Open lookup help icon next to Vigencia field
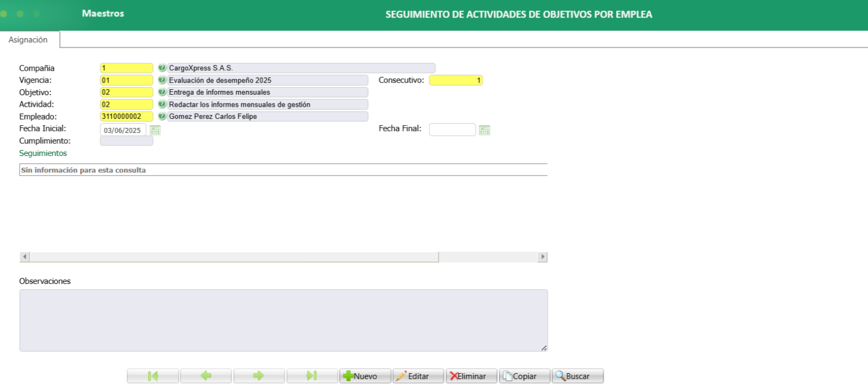The image size is (868, 389). point(162,80)
